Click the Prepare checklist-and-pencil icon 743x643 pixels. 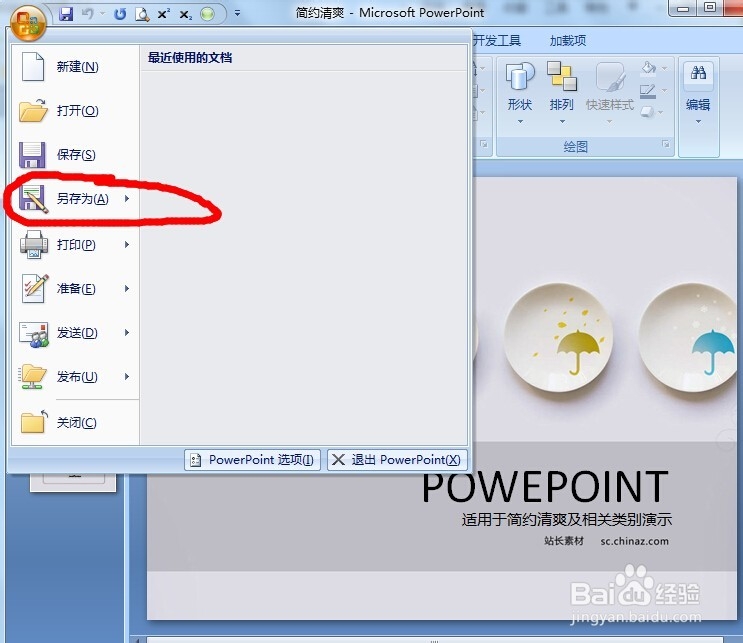(x=35, y=288)
